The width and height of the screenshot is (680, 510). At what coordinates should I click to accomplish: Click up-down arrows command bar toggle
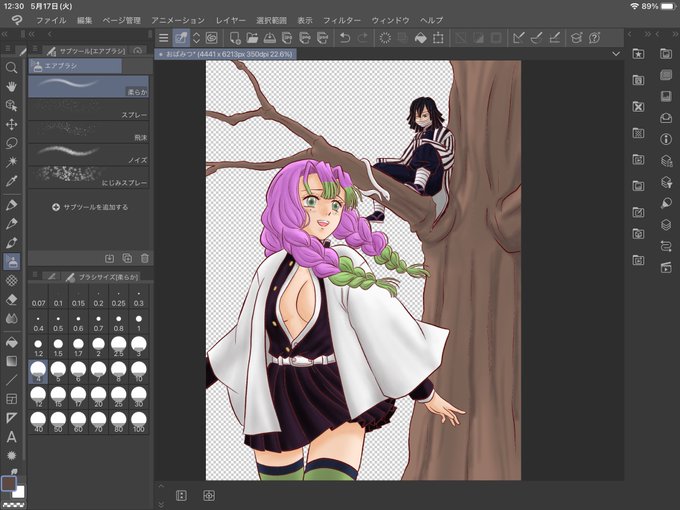[x=196, y=38]
